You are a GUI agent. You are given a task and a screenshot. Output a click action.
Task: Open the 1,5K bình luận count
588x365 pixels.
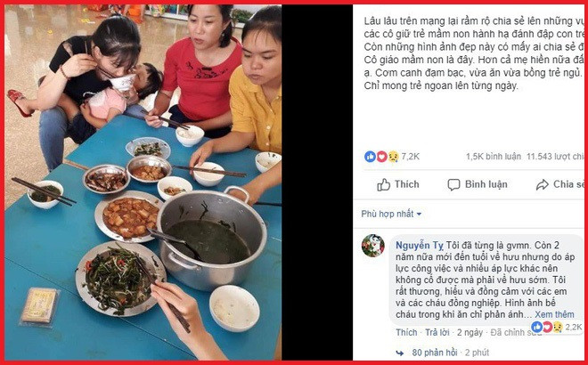494,157
